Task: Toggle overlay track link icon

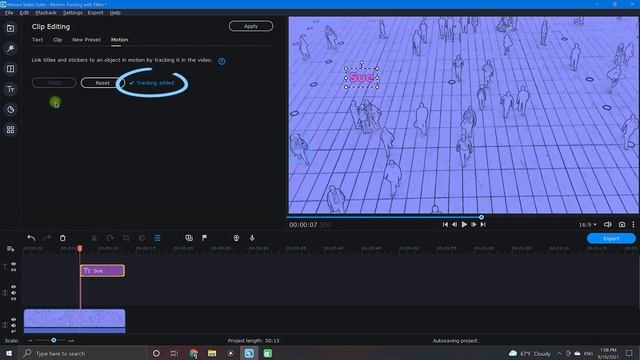Action: pyautogui.click(x=13, y=299)
